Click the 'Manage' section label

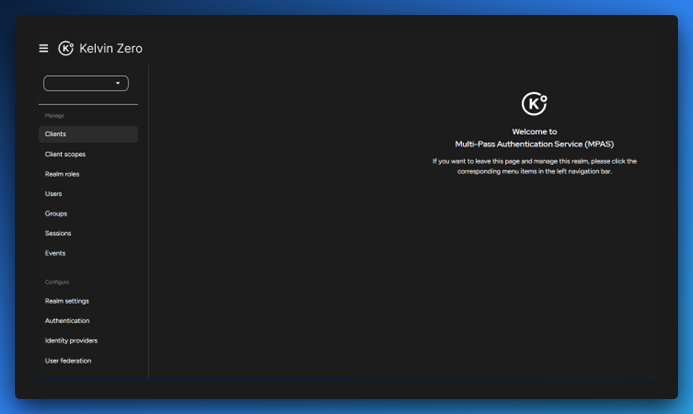pos(54,116)
